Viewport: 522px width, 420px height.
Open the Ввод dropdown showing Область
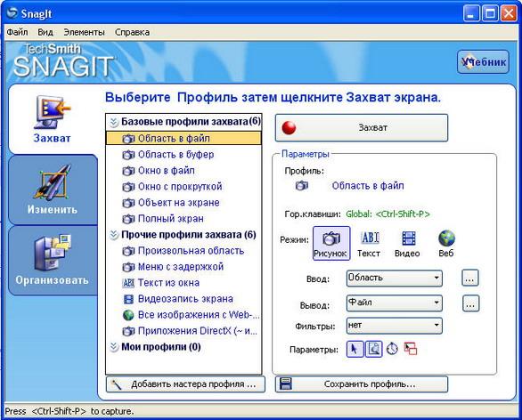(394, 278)
